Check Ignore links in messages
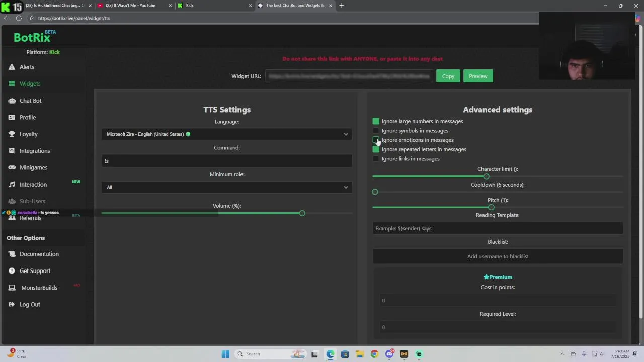The width and height of the screenshot is (644, 362). tap(376, 159)
